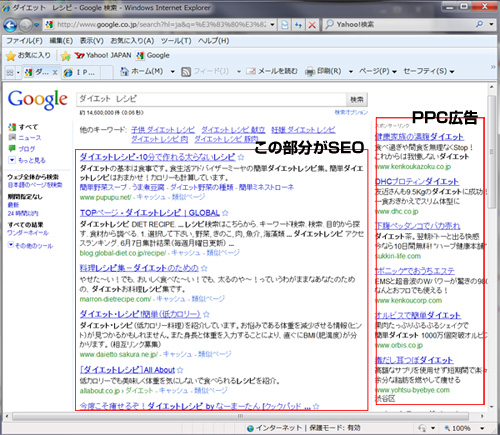Viewport: 500px width, 435px height.
Task: Switch to the second IE tab
Action: pyautogui.click(x=80, y=72)
